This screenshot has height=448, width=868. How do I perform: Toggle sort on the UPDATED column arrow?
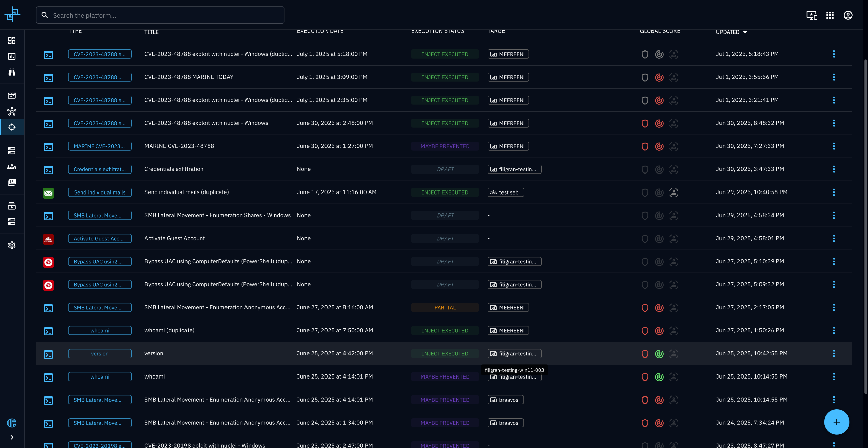[745, 32]
